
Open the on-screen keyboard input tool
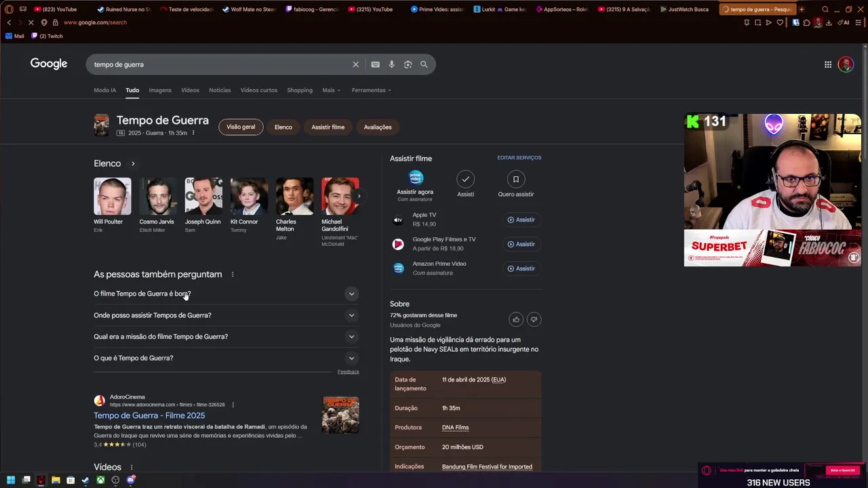point(375,64)
